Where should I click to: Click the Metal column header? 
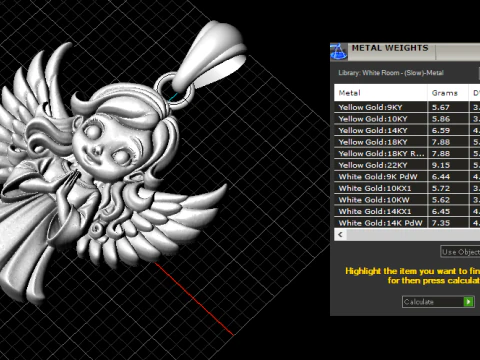381,93
